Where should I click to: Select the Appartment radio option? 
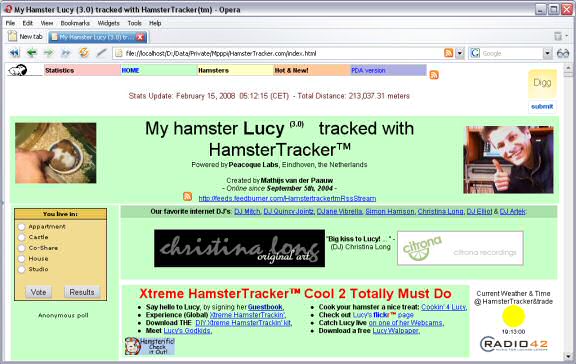(22, 227)
